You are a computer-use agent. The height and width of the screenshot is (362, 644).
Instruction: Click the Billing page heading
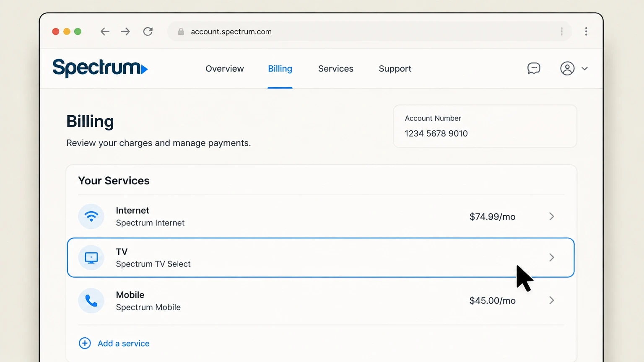90,122
